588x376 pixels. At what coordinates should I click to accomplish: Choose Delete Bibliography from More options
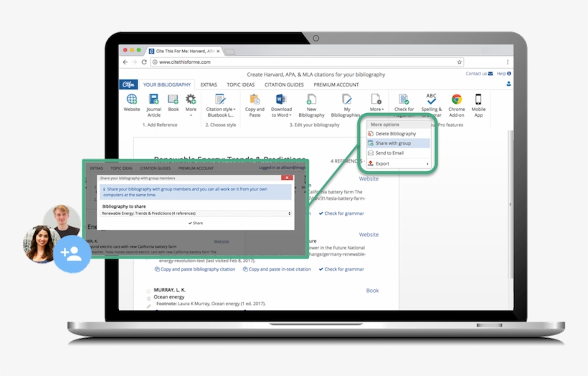398,134
